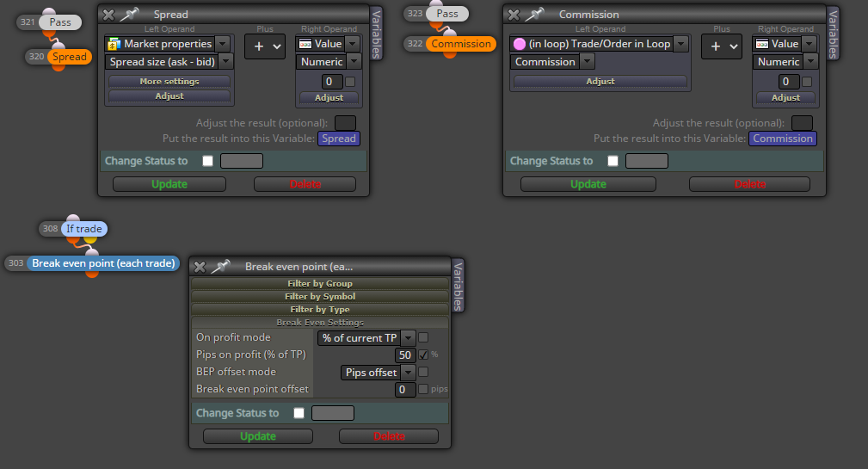Click More settings in Spread panel
Screen dimensions: 868x469
(169, 82)
